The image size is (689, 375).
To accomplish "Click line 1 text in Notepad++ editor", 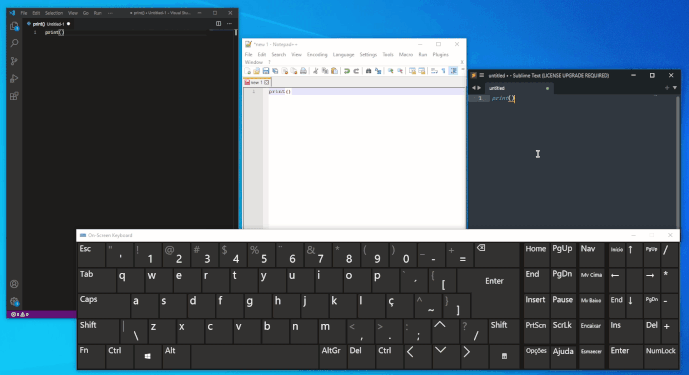I will [279, 91].
